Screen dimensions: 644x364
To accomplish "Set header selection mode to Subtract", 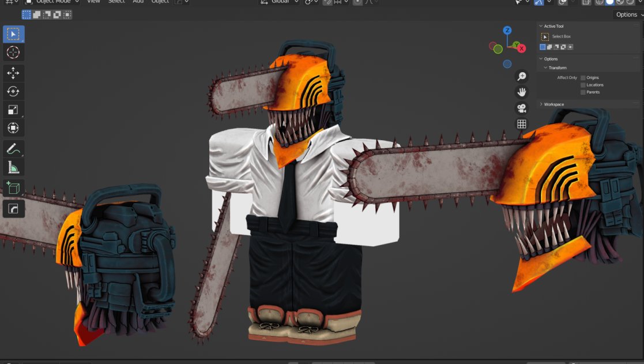I will click(x=47, y=15).
